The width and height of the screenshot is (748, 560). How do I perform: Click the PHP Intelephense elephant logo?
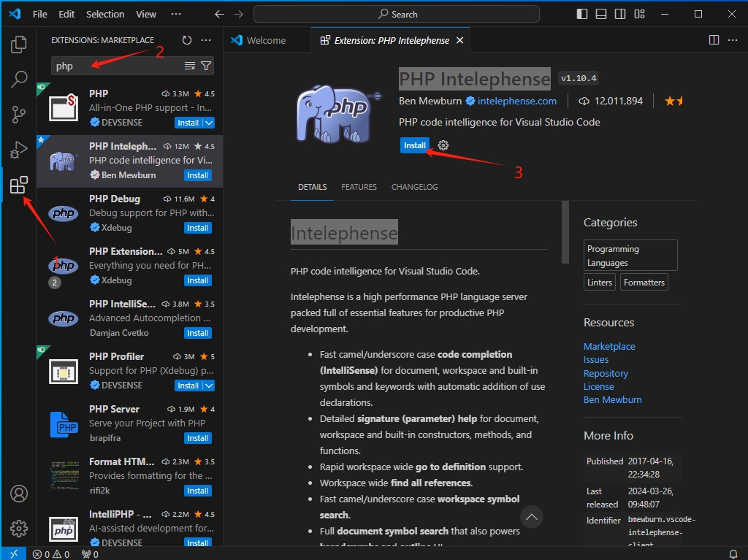(337, 113)
